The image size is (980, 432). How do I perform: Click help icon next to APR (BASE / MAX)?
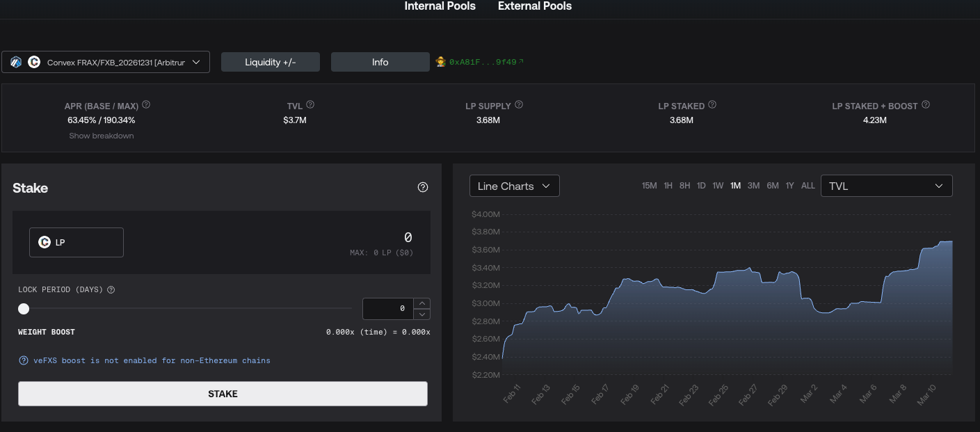click(x=146, y=105)
